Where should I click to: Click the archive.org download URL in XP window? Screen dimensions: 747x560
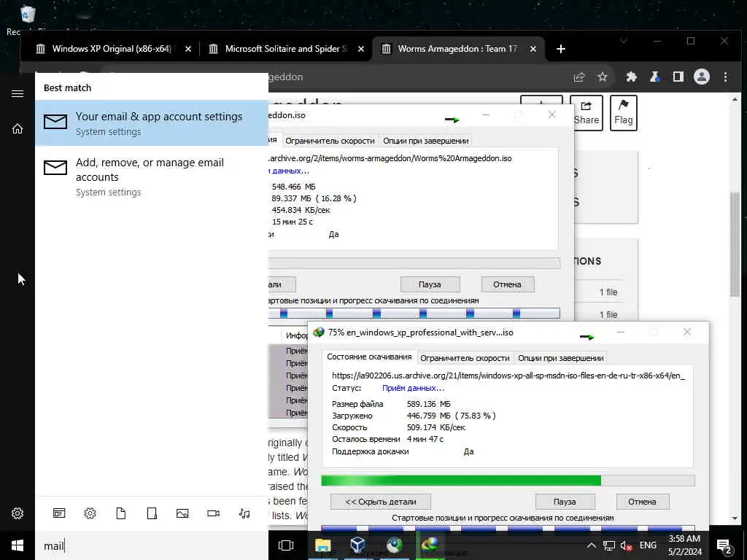[x=508, y=376]
